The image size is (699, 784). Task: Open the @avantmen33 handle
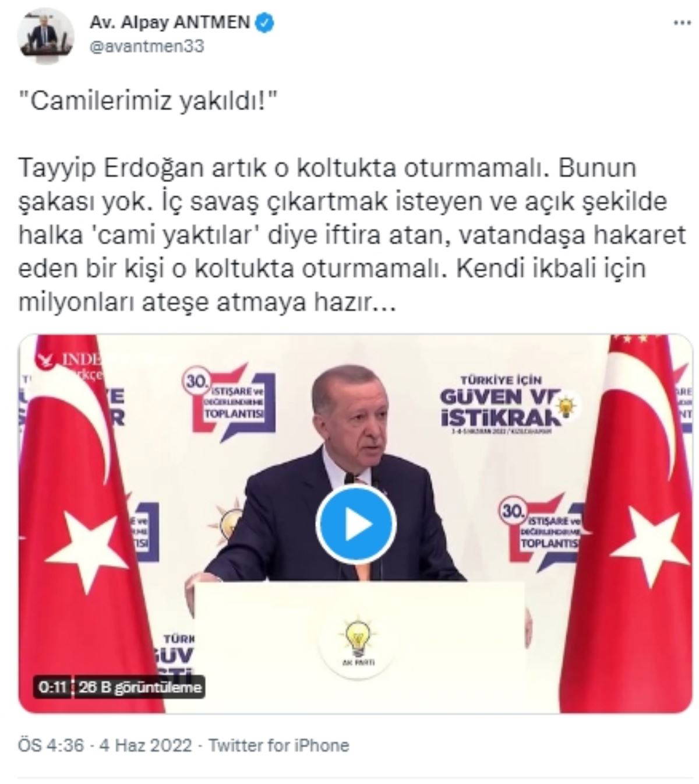pos(147,47)
